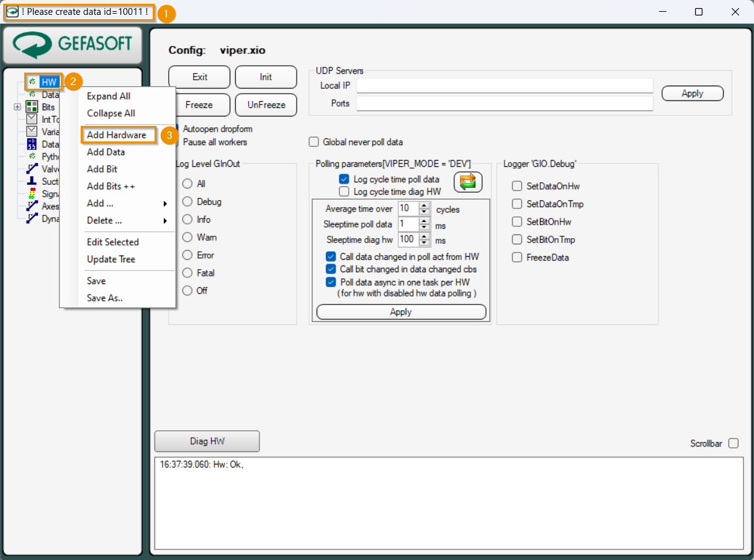This screenshot has height=560, width=754.
Task: Toggle the Scrollbar checkbox
Action: [734, 443]
